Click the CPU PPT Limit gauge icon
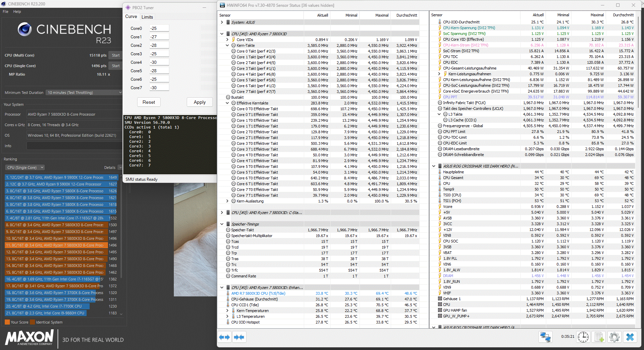 coord(440,132)
